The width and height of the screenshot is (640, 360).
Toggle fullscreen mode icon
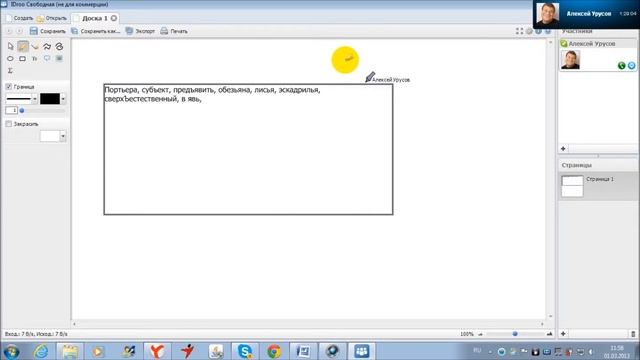(519, 31)
